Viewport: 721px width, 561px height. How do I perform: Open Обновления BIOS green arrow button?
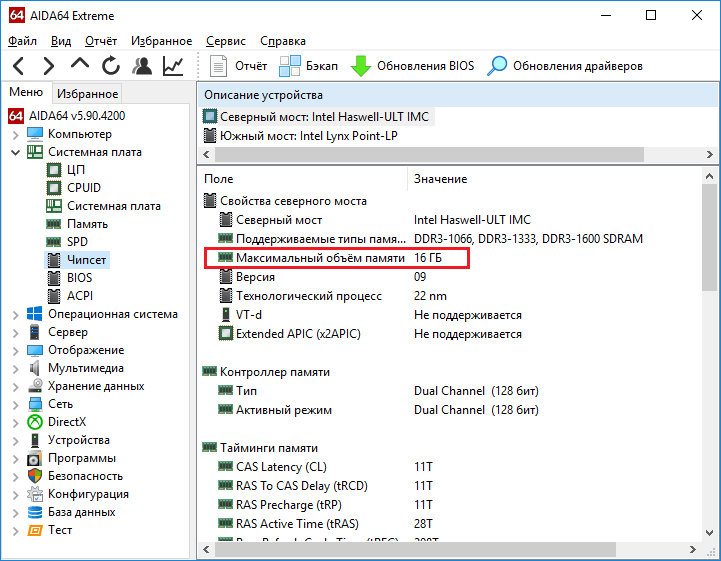pos(412,66)
